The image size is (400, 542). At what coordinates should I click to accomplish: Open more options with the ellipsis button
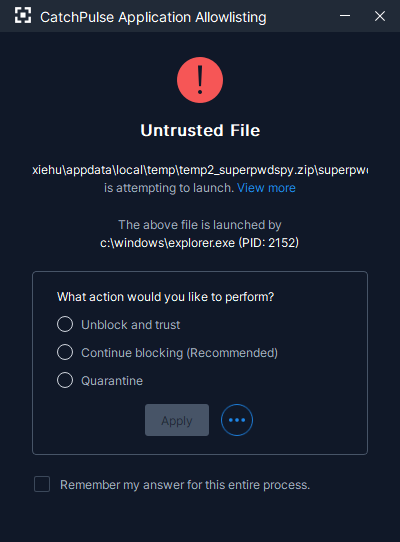pos(237,420)
